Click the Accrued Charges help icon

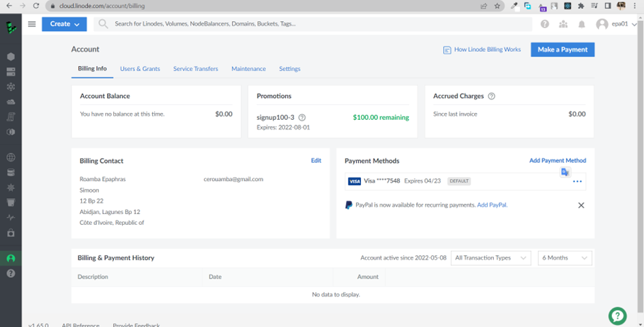(491, 96)
